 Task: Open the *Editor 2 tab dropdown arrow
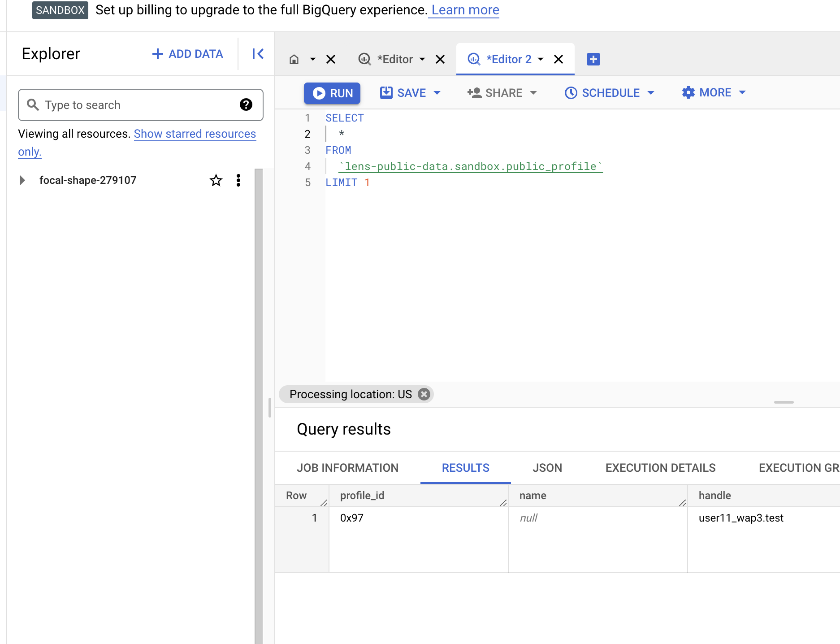click(541, 59)
